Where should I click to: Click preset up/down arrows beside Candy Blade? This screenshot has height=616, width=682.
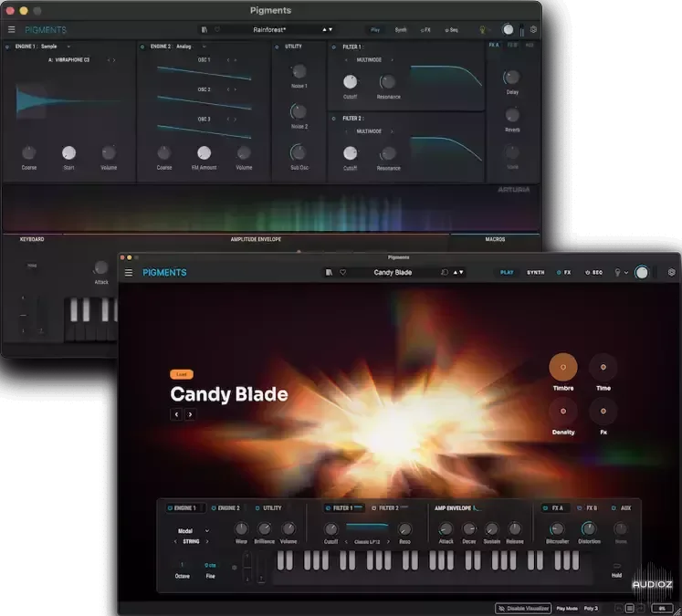point(458,273)
